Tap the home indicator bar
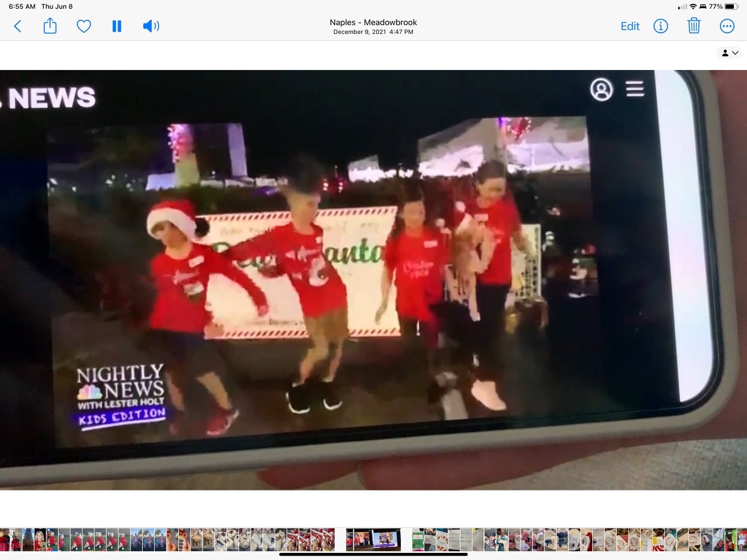The image size is (747, 560). pyautogui.click(x=373, y=555)
